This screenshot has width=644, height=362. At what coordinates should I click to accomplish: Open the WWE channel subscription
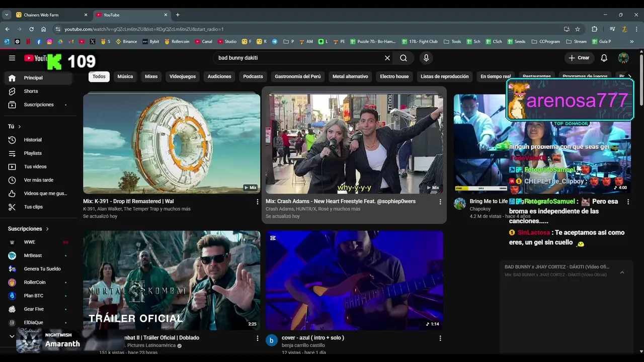click(x=38, y=242)
